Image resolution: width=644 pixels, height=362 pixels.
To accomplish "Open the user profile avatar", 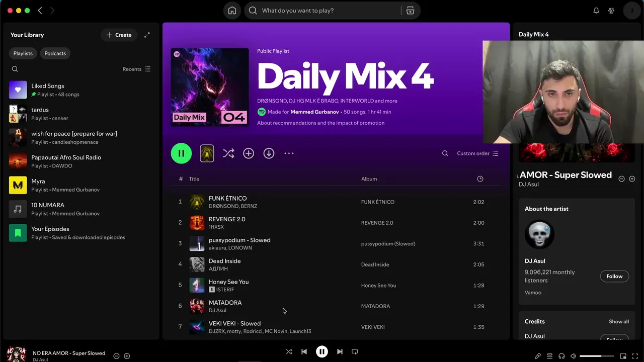I will pyautogui.click(x=632, y=11).
